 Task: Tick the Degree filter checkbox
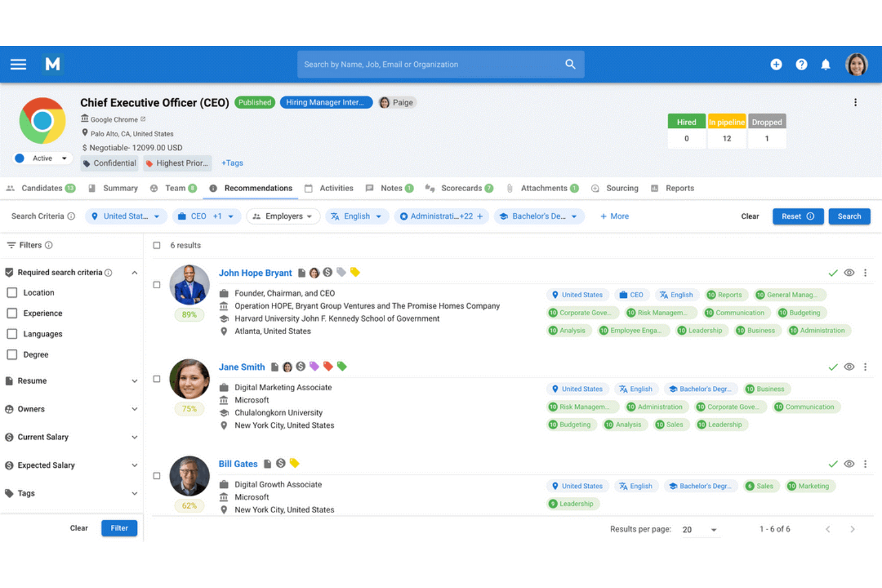(x=12, y=354)
